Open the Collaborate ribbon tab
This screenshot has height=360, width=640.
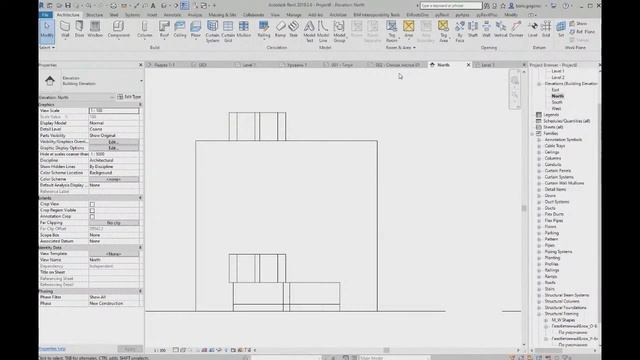tap(253, 15)
